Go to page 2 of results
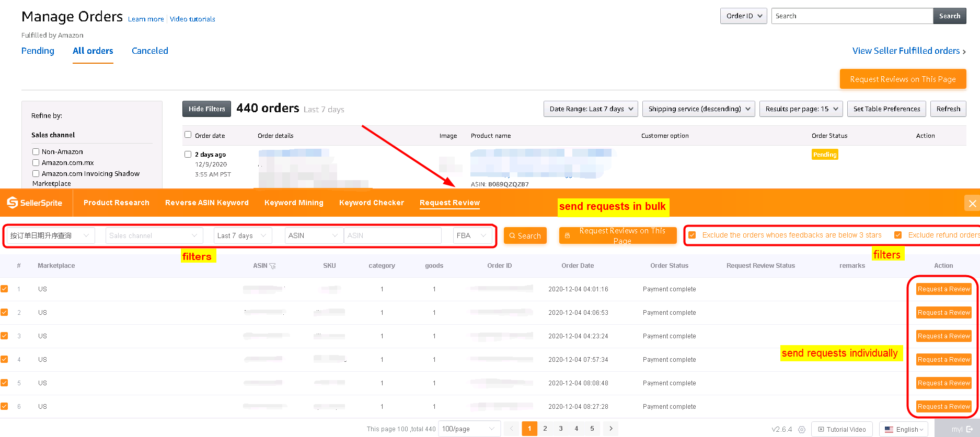The image size is (980, 437). (545, 429)
